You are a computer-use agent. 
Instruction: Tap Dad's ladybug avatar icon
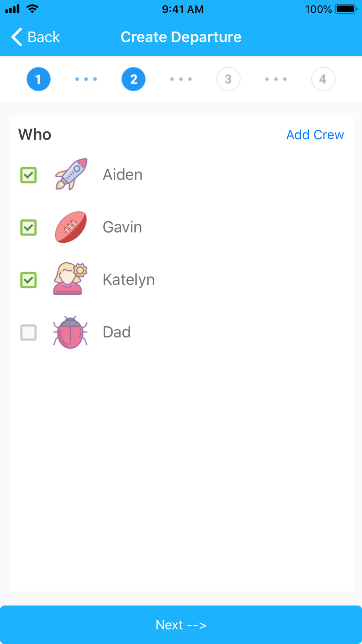(x=70, y=332)
